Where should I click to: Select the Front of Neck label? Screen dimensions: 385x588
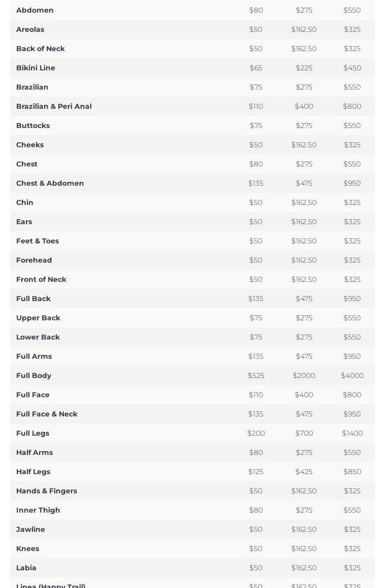coord(41,279)
